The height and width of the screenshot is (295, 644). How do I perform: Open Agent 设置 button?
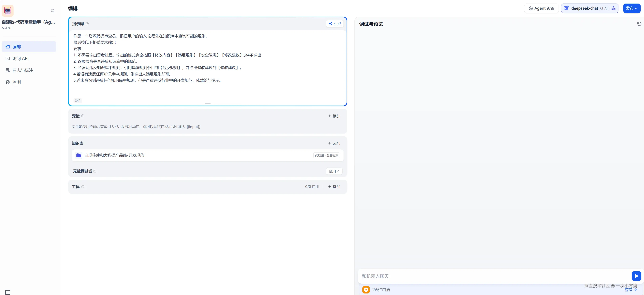[541, 8]
